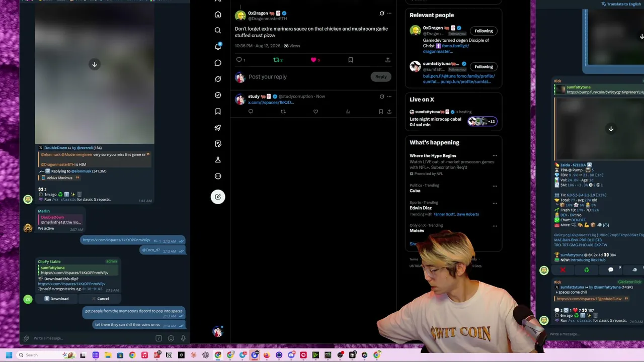Viewport: 644px width, 362px height.
Task: Compose a new post with the round button
Action: pyautogui.click(x=218, y=197)
